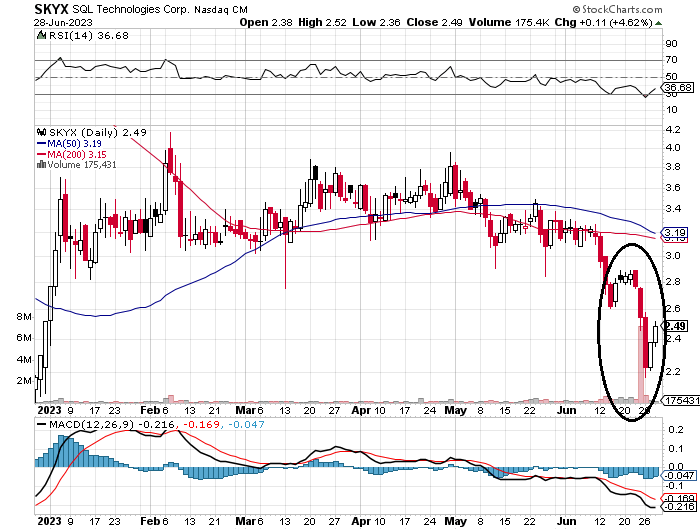Screen dimensions: 700x530
Task: Click the 2023 year label under price chart
Action: click(x=50, y=410)
